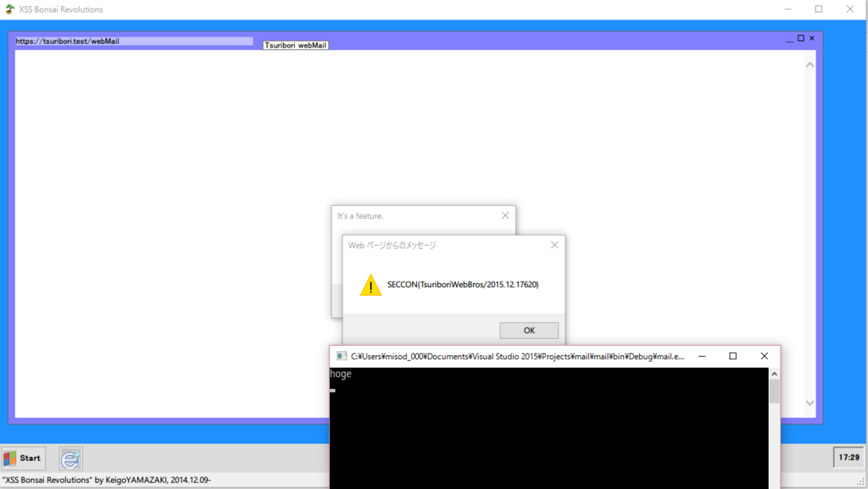Close the XSS Bonsai Revolutions window
Screen dimensions: 868x489
pyautogui.click(x=850, y=9)
